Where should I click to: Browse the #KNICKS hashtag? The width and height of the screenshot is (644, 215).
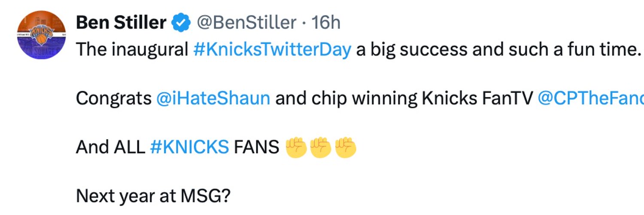(x=189, y=147)
